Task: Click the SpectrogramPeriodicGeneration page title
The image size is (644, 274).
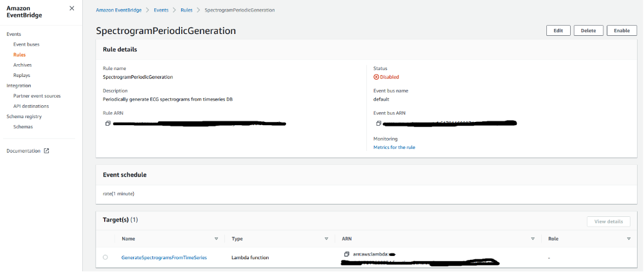Action: (166, 31)
